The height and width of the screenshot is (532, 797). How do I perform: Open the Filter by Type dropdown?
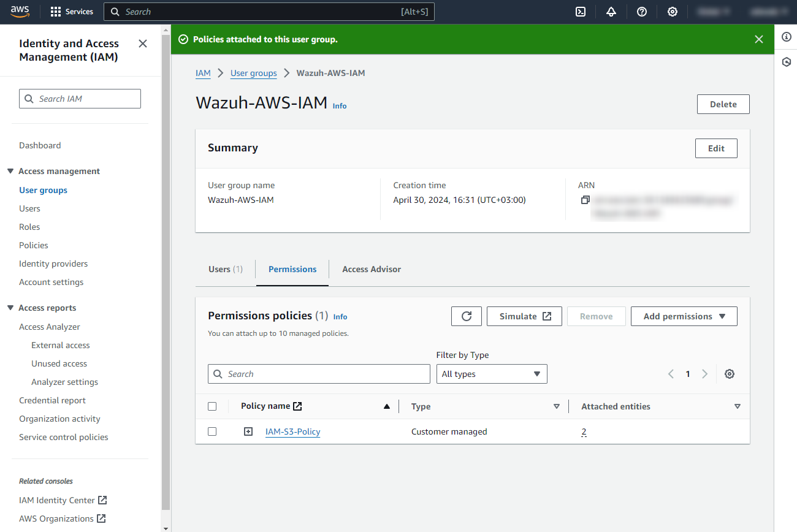tap(491, 374)
